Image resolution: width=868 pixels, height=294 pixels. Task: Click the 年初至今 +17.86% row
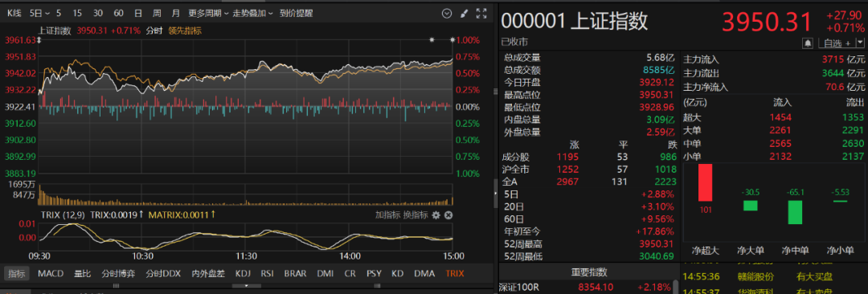(x=589, y=232)
